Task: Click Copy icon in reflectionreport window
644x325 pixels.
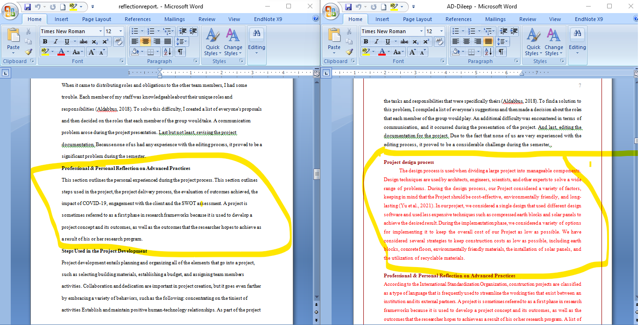Action: pos(28,42)
